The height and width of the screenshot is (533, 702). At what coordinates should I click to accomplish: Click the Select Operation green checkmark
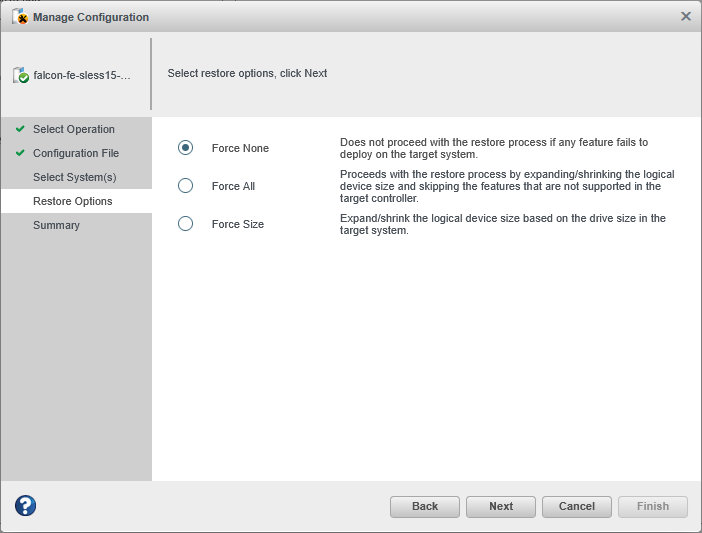(x=20, y=129)
